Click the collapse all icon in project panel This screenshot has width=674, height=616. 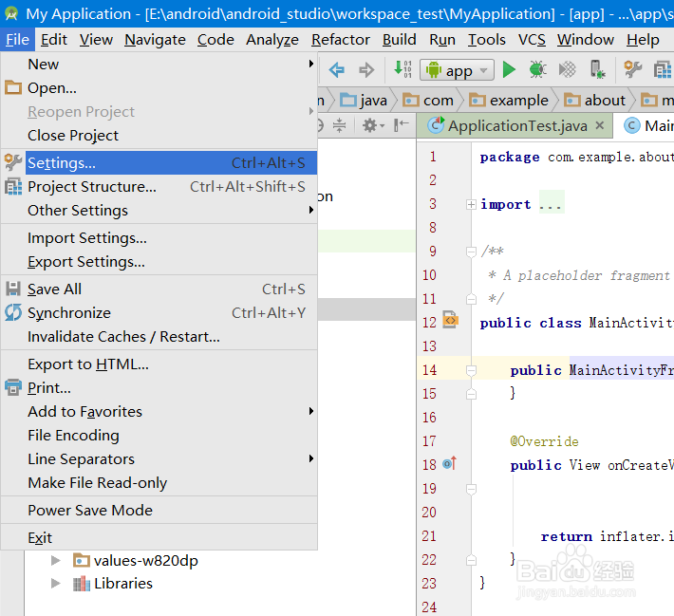(339, 125)
